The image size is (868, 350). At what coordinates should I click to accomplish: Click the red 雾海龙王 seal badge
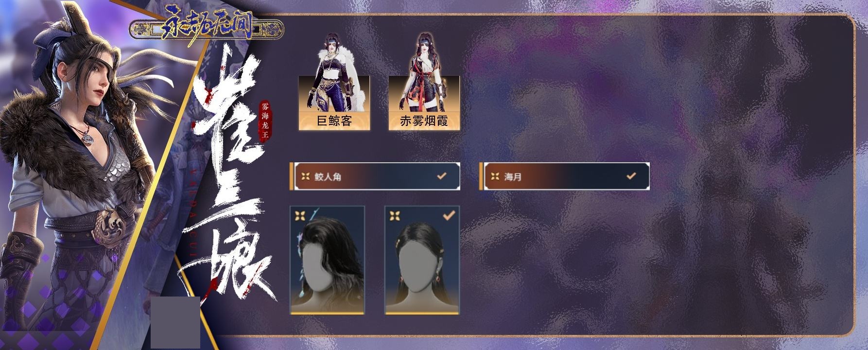pos(265,121)
